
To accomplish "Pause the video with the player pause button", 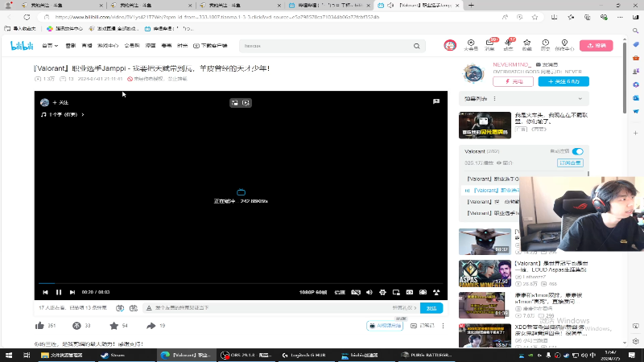I will (x=59, y=292).
